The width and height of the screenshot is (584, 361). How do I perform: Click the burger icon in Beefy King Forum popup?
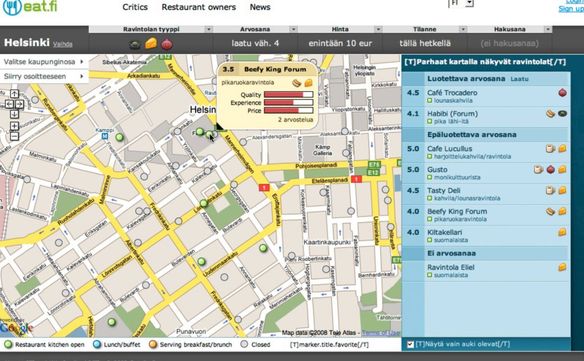click(296, 83)
